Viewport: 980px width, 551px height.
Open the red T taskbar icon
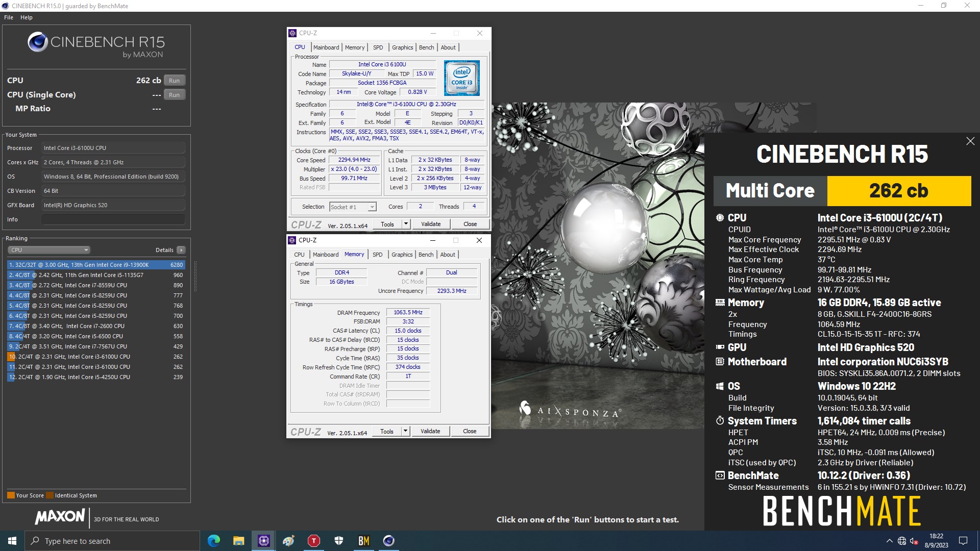coord(314,541)
